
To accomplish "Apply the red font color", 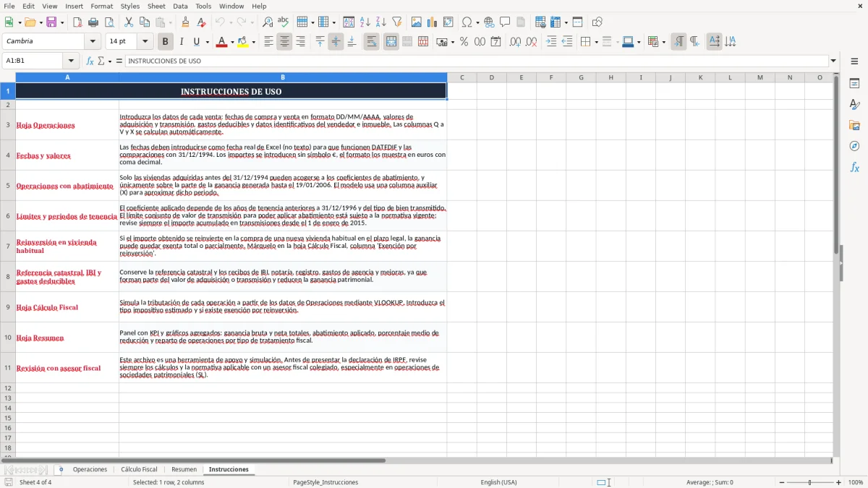I will tap(221, 42).
